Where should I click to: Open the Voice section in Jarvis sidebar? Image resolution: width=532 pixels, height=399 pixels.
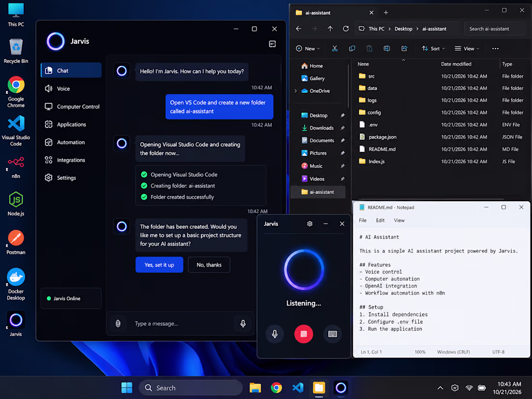click(71, 89)
